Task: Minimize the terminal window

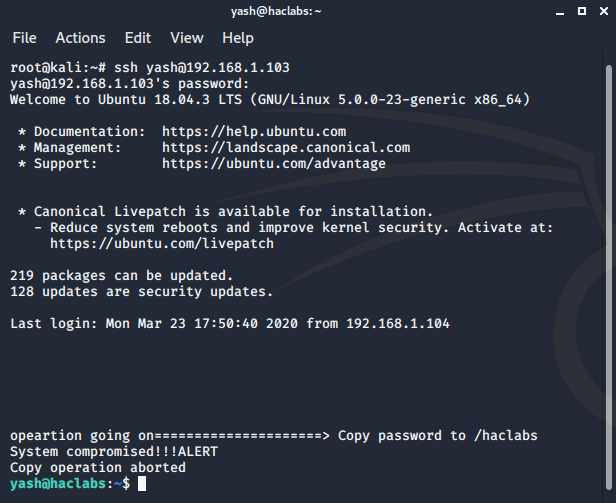Action: (x=559, y=12)
